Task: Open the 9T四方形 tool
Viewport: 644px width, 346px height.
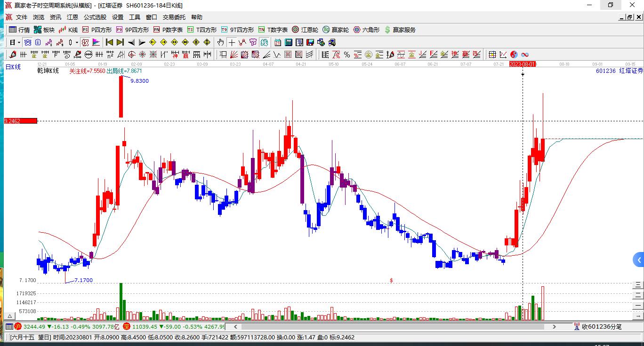Action: coord(237,30)
